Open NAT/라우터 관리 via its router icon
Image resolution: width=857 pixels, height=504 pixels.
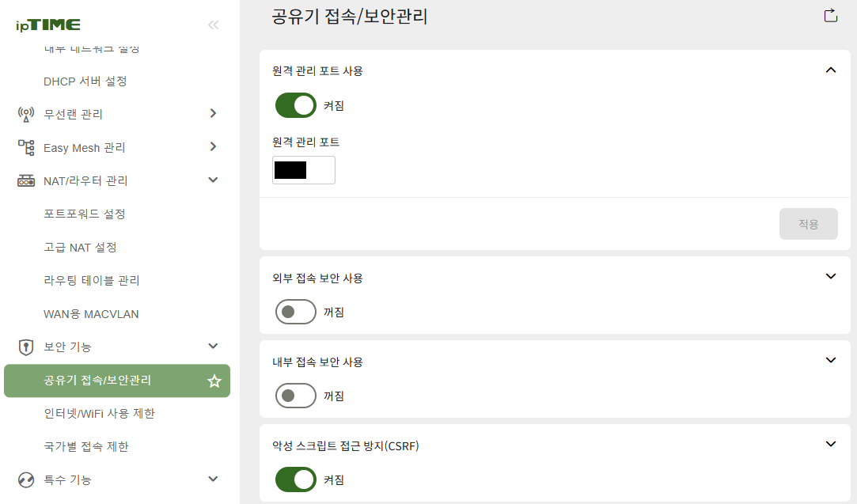coord(25,180)
